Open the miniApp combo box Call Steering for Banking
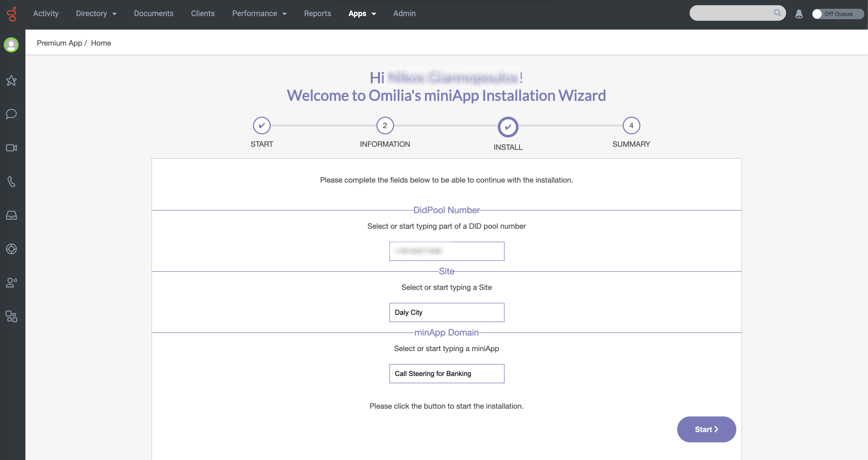The width and height of the screenshot is (868, 460). (447, 373)
